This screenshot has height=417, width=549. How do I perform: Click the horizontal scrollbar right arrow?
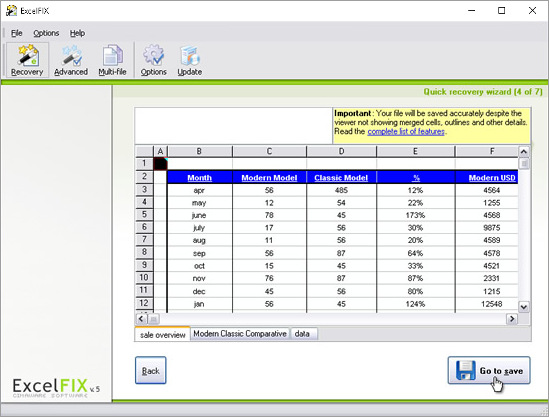512,319
